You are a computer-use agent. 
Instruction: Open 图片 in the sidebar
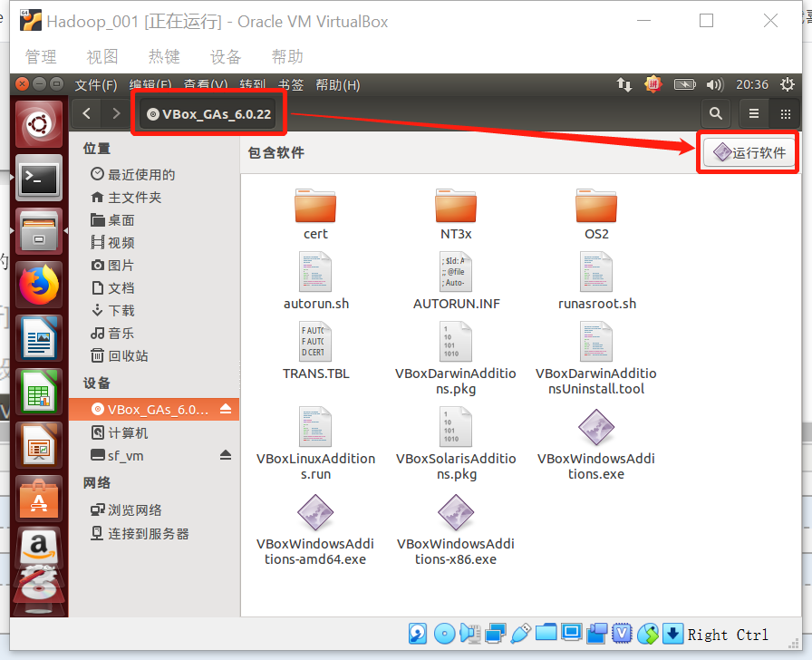(x=112, y=266)
